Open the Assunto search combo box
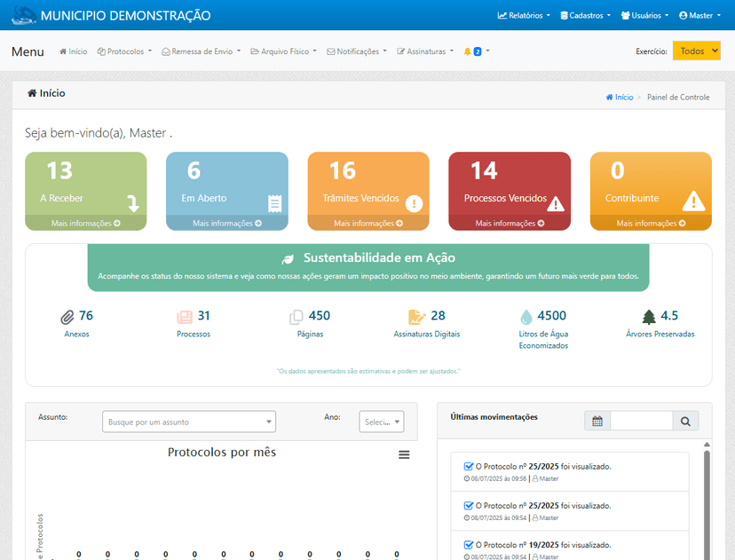The image size is (735, 560). (x=189, y=422)
